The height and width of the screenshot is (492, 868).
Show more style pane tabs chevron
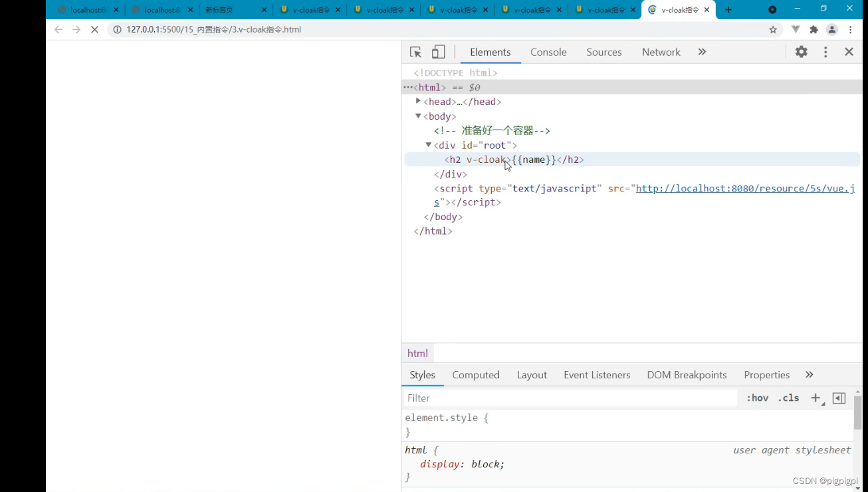(x=809, y=375)
